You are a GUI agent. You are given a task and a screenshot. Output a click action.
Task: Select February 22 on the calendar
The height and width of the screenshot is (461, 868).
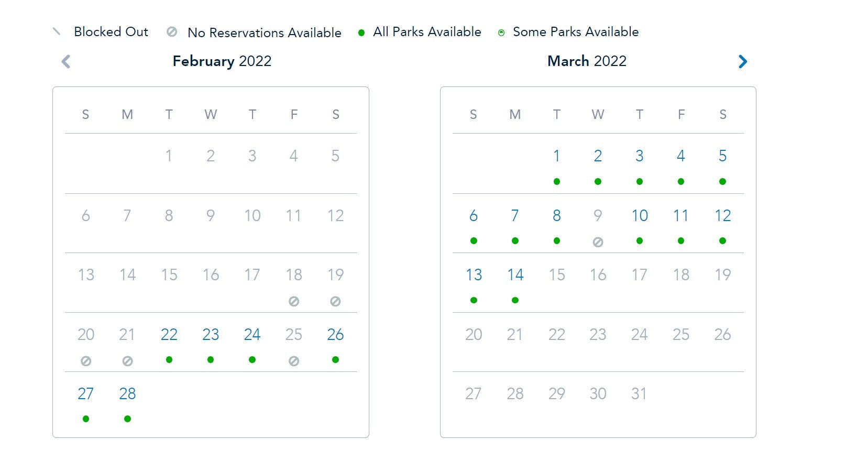pyautogui.click(x=169, y=334)
